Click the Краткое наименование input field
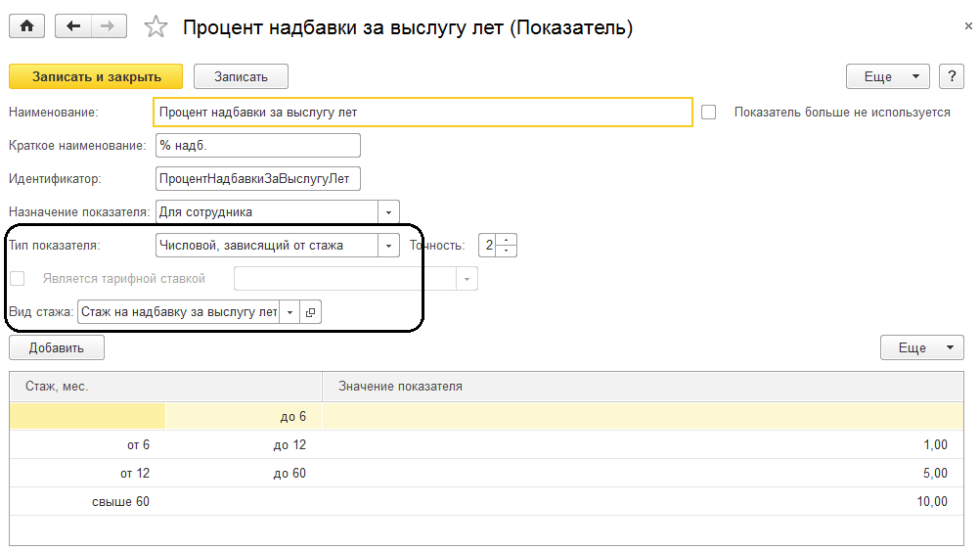The image size is (980, 552). 257,146
